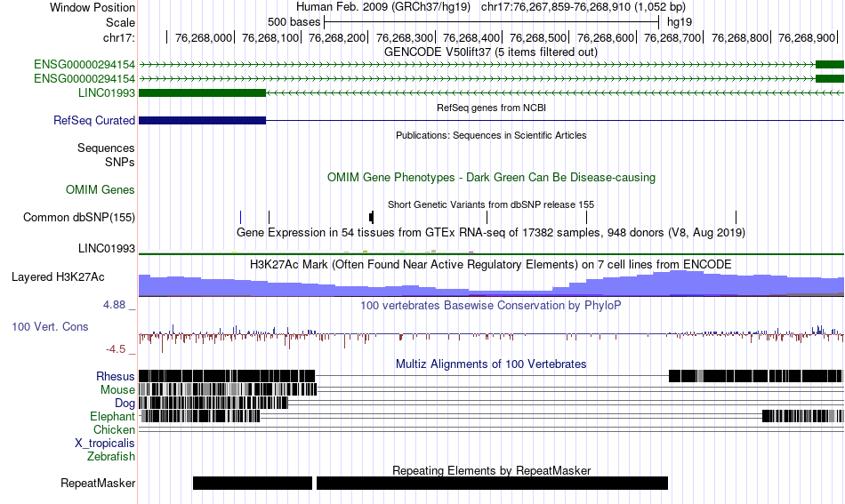
Task: Click the -4.5 lower scale value
Action: click(x=116, y=349)
